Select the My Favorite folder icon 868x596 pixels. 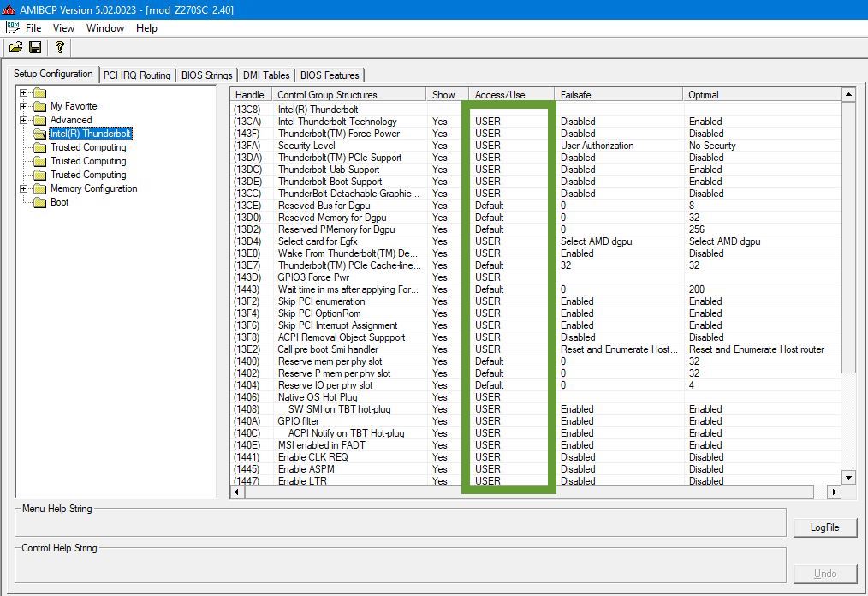click(x=39, y=106)
